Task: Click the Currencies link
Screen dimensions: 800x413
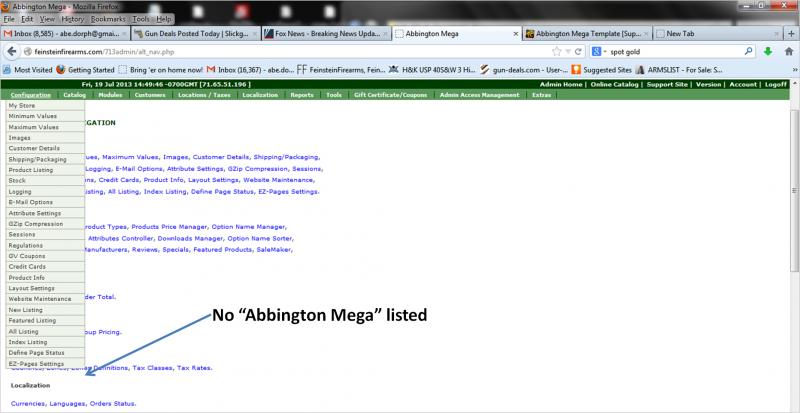Action: (x=29, y=404)
